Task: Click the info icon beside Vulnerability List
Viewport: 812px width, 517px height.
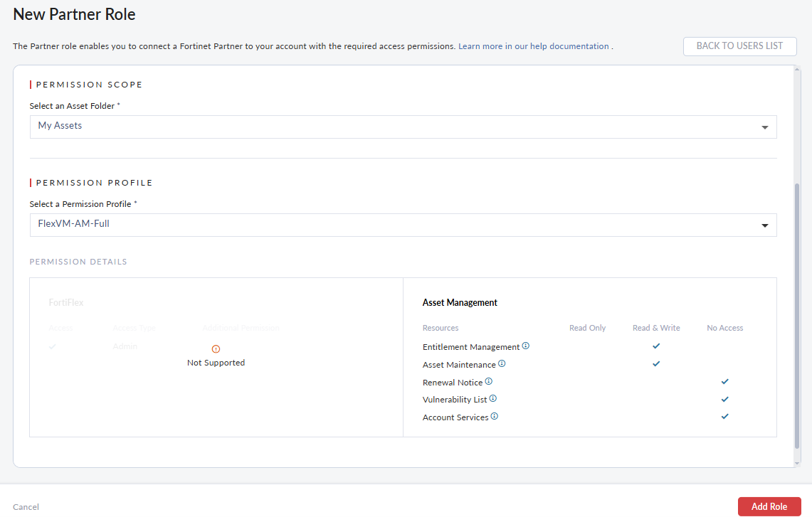Action: point(493,399)
